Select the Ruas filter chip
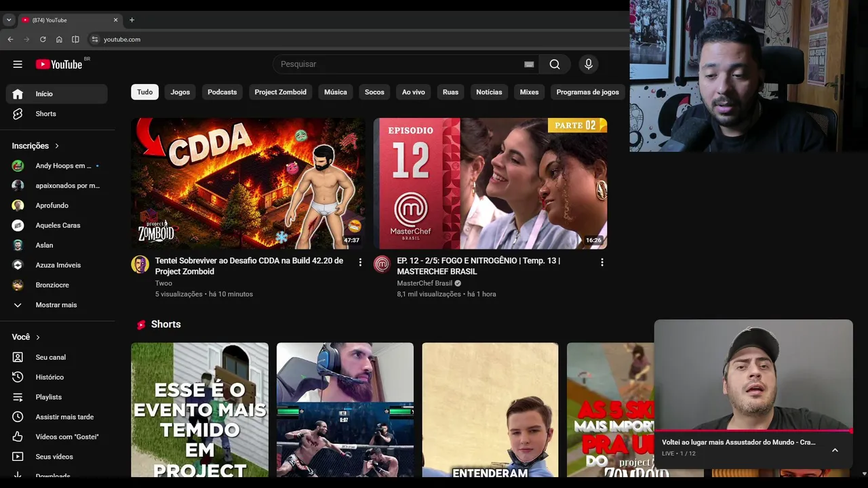The height and width of the screenshot is (488, 868). tap(450, 92)
